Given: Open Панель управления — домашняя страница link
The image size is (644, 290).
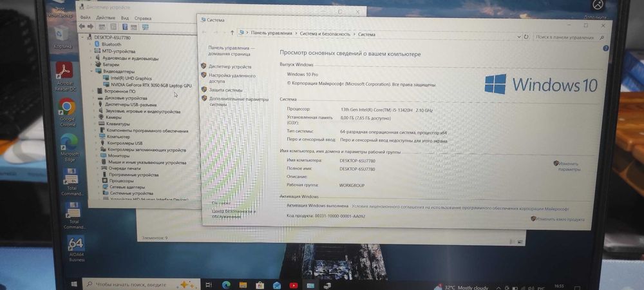Looking at the screenshot, I should (x=231, y=50).
